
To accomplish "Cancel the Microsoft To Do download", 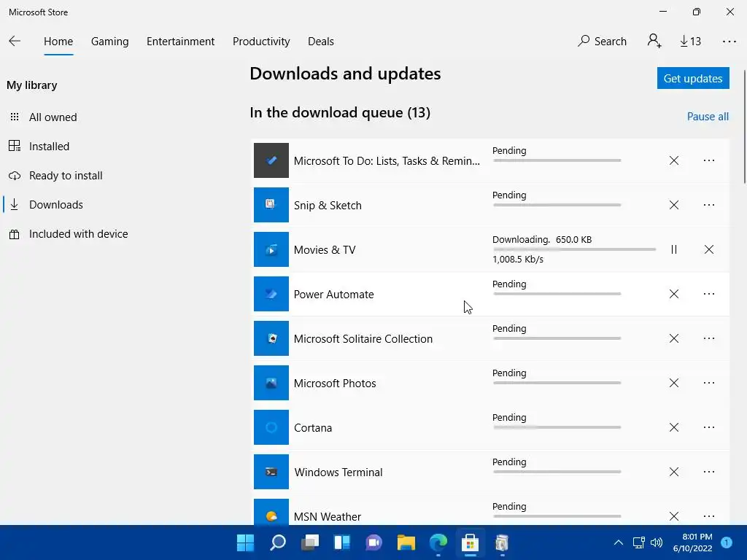I will pyautogui.click(x=673, y=160).
